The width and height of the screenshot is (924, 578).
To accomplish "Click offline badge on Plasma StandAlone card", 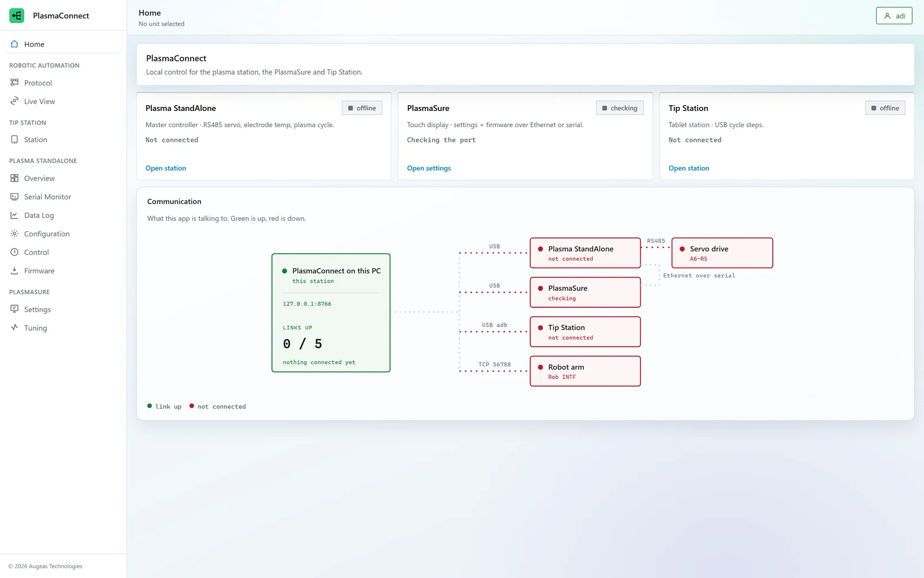I will [362, 108].
